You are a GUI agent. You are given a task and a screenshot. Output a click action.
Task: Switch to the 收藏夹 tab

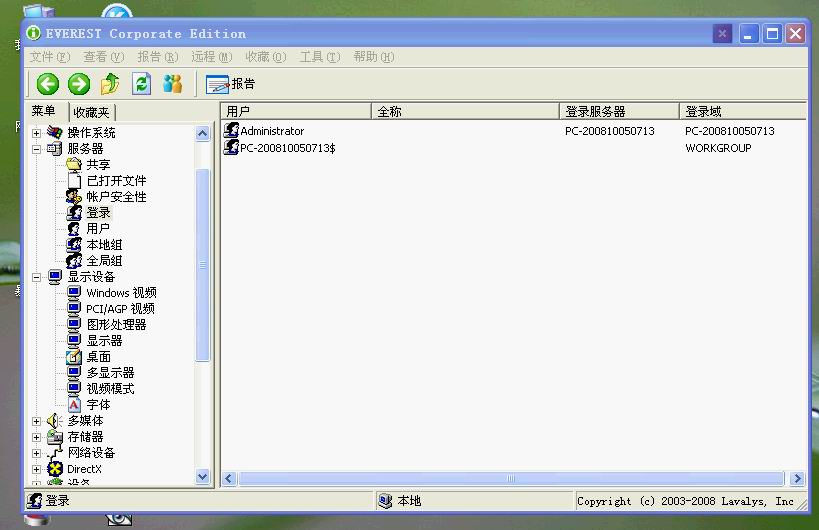point(92,112)
